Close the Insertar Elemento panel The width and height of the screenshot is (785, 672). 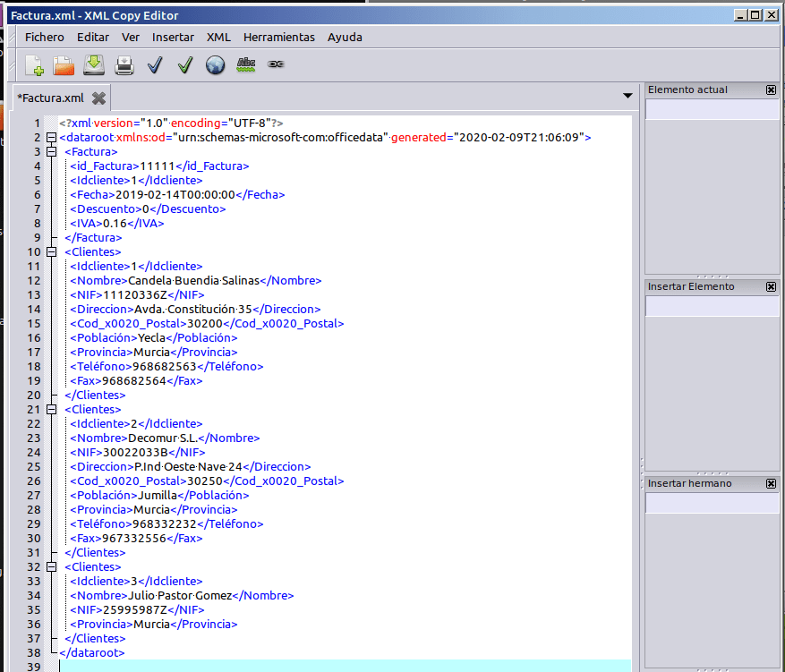(x=771, y=287)
